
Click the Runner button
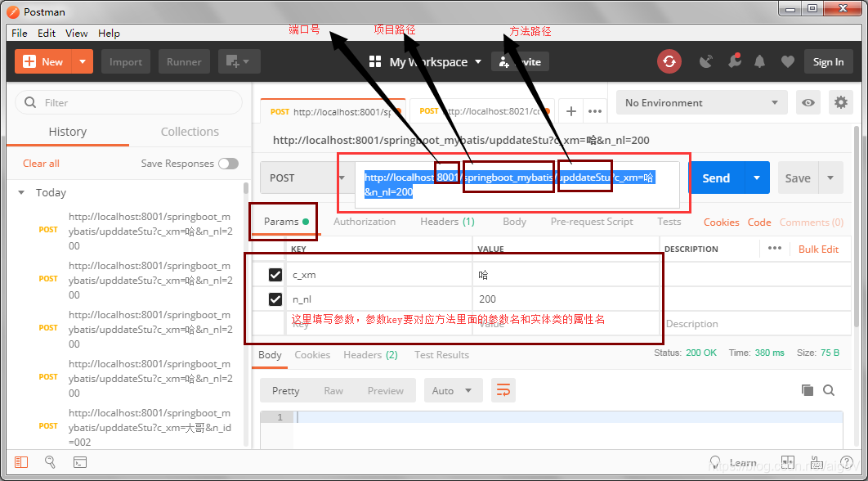184,61
